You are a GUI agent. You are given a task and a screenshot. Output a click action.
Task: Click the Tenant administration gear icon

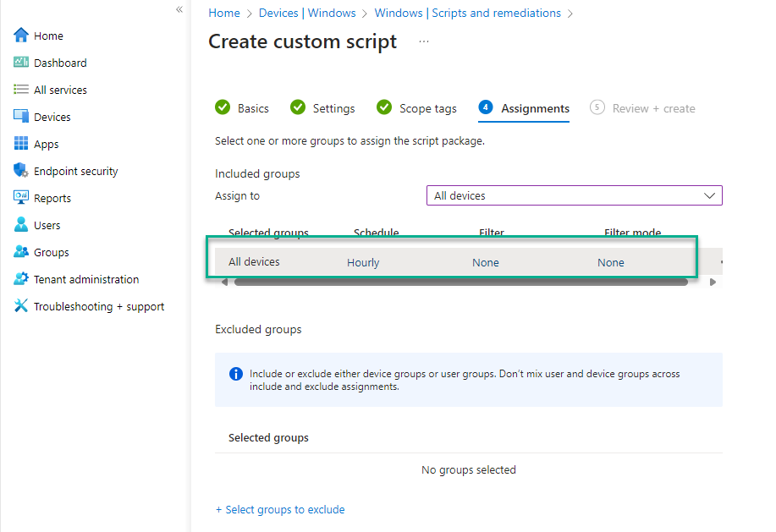[21, 279]
